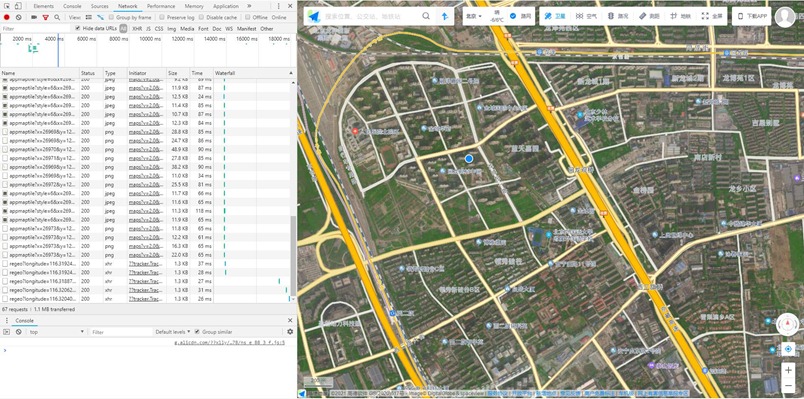Filter requests by XHR type
This screenshot has width=804, height=399.
click(136, 29)
